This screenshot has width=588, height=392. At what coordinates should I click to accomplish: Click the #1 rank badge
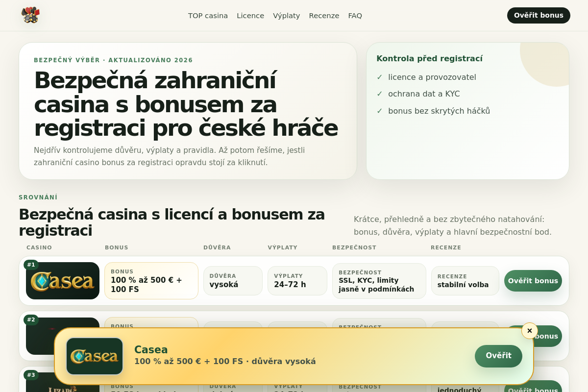pyautogui.click(x=31, y=265)
